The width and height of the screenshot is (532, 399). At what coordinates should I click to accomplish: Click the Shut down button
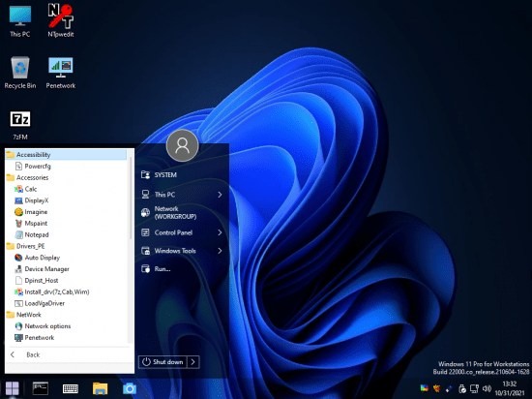163,362
